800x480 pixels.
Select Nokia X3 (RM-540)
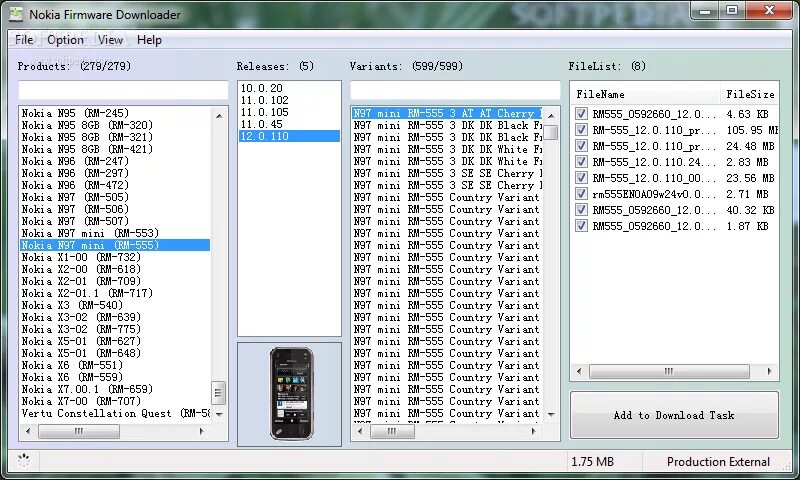point(115,305)
